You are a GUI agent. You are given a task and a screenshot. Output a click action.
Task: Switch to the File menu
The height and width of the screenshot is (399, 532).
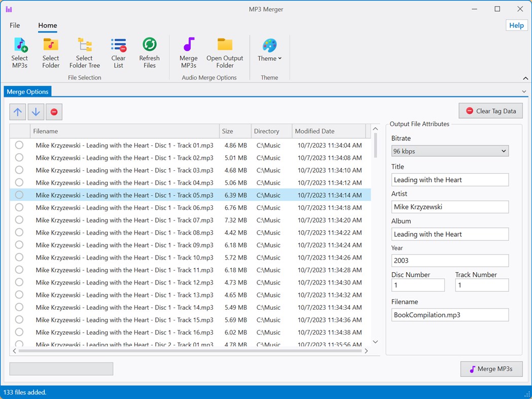[15, 25]
